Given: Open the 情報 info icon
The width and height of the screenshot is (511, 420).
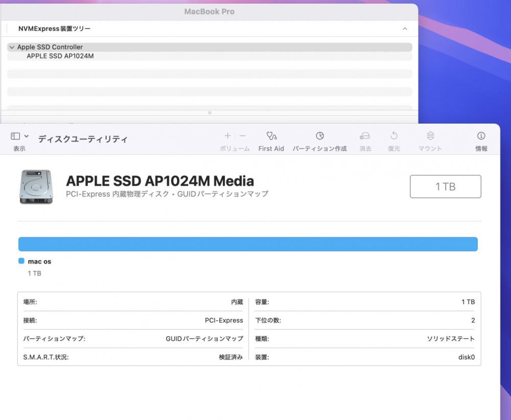Looking at the screenshot, I should [x=481, y=135].
